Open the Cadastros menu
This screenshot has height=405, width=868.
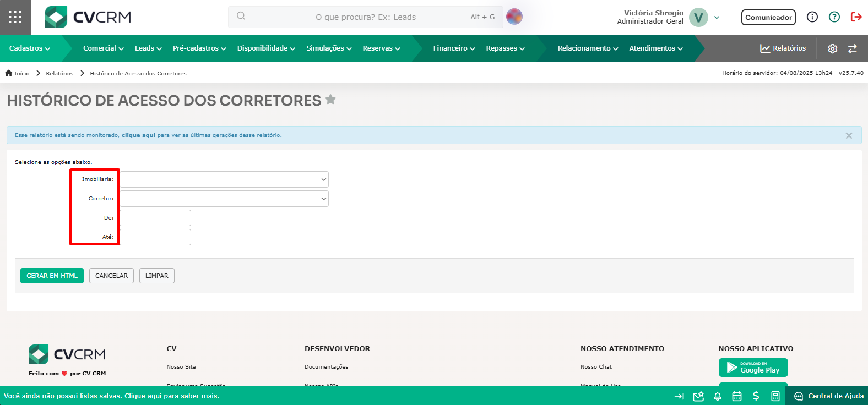point(30,48)
